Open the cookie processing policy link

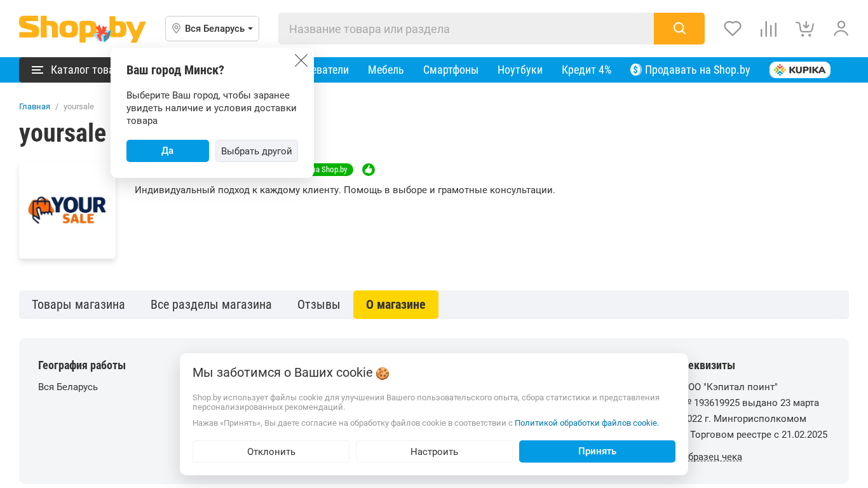pyautogui.click(x=586, y=423)
